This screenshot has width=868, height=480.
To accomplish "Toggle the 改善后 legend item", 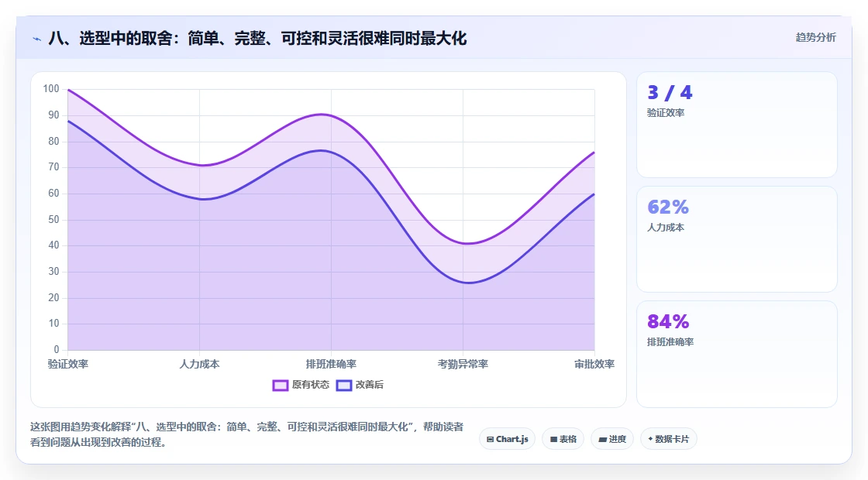I will [360, 385].
